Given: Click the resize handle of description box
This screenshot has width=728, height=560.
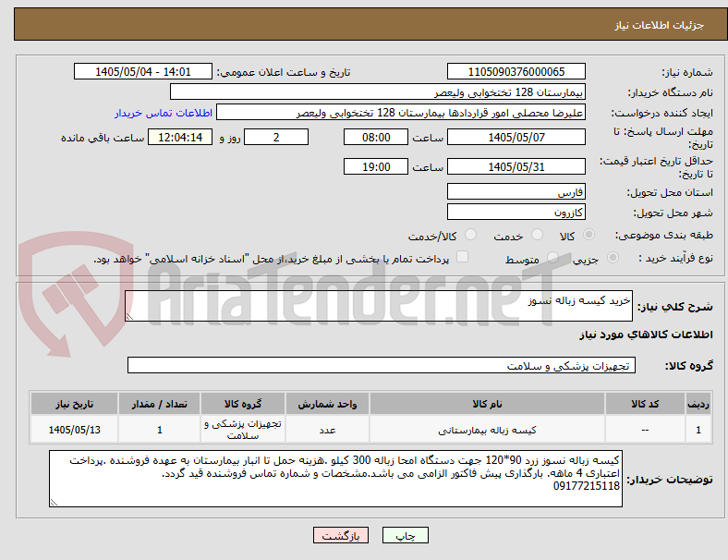Looking at the screenshot, I should tap(129, 316).
